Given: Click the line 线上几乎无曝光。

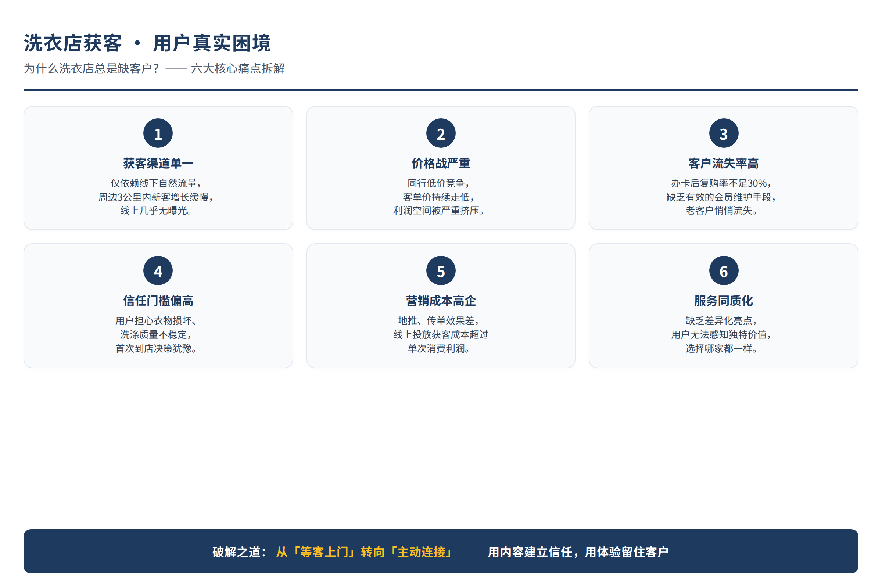Looking at the screenshot, I should (x=157, y=210).
